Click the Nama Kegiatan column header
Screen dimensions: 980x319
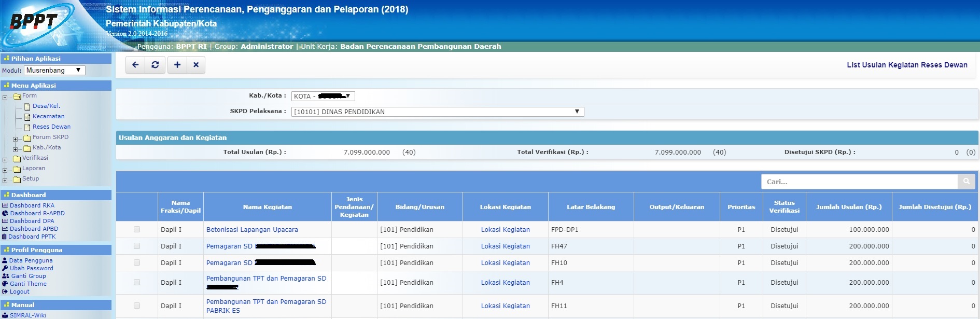(x=268, y=207)
